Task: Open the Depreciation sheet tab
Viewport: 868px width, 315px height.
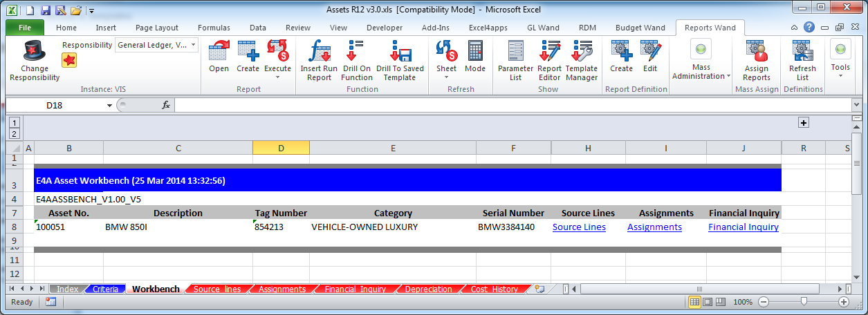Action: coord(428,289)
